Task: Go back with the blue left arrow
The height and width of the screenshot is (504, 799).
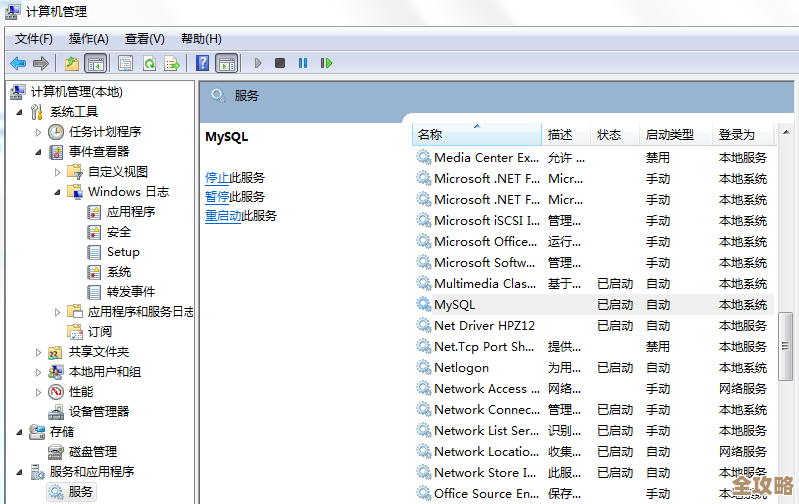Action: [x=18, y=63]
